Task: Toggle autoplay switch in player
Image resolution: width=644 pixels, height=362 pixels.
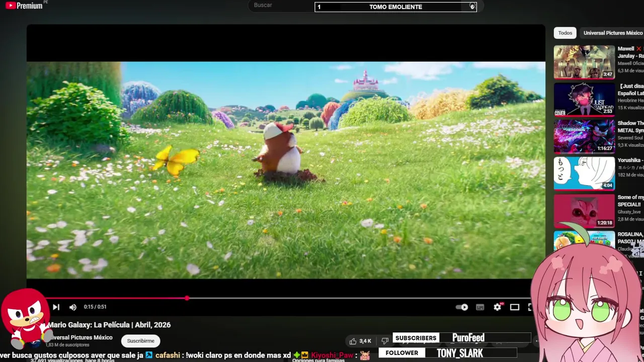Action: [x=462, y=307]
